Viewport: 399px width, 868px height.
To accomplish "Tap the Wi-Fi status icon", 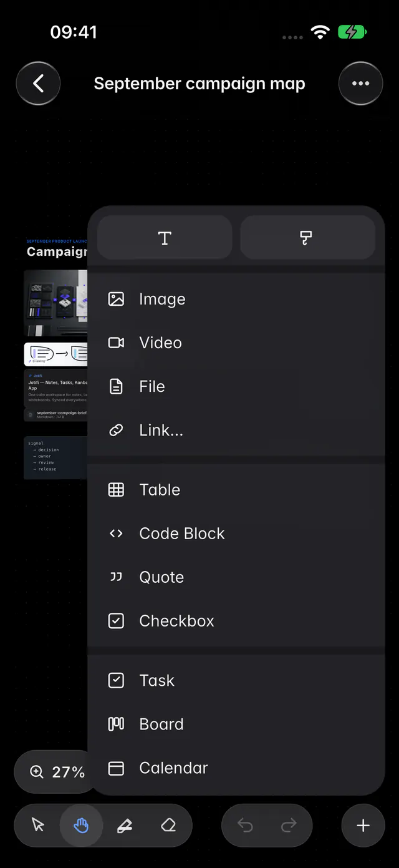I will click(x=320, y=32).
